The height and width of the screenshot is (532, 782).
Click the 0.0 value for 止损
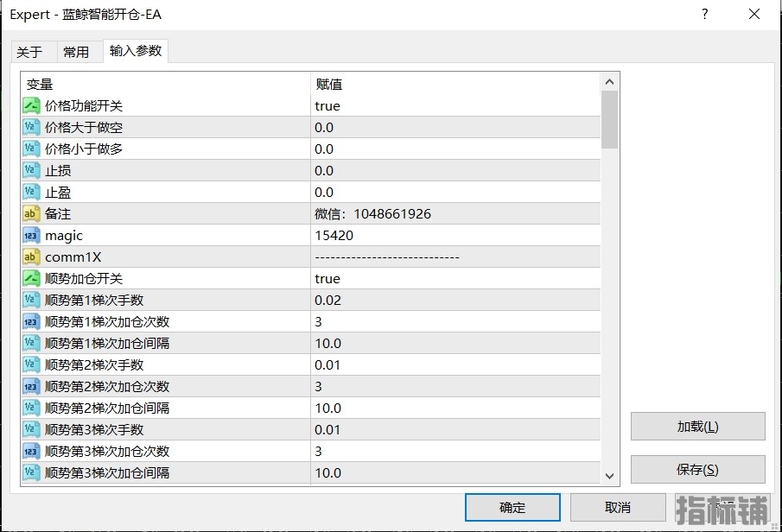coord(455,170)
